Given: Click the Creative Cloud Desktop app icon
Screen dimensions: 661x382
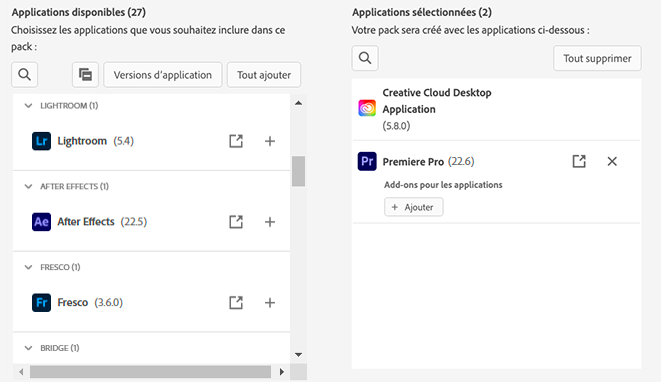Looking at the screenshot, I should point(367,108).
